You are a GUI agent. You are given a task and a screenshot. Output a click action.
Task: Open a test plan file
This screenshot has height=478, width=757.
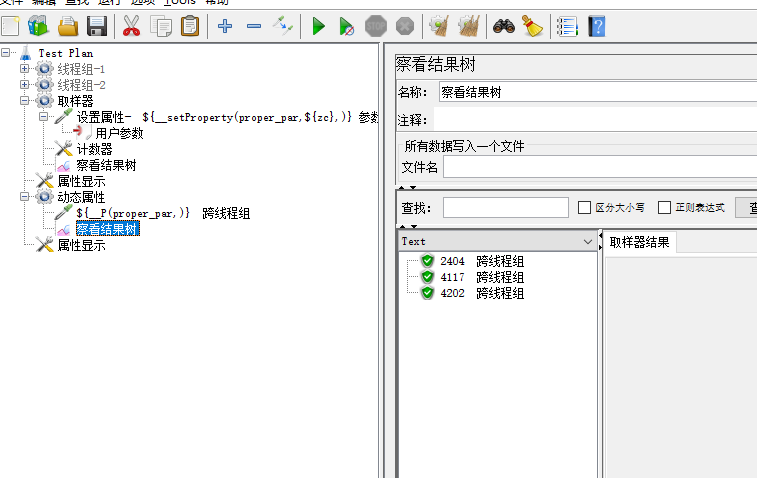click(x=68, y=26)
